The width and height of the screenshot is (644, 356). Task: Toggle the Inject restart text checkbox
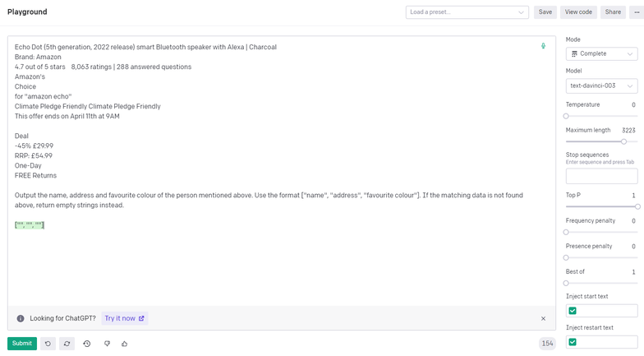[573, 342]
